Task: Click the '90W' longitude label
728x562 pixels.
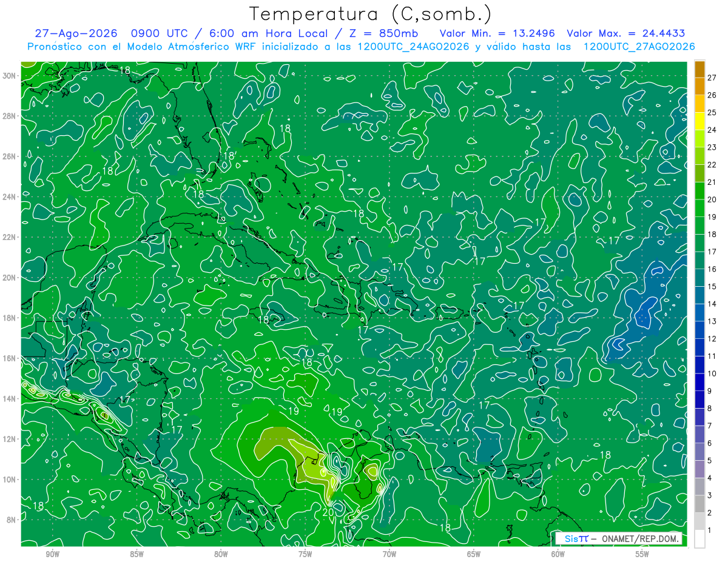Action: [x=53, y=554]
